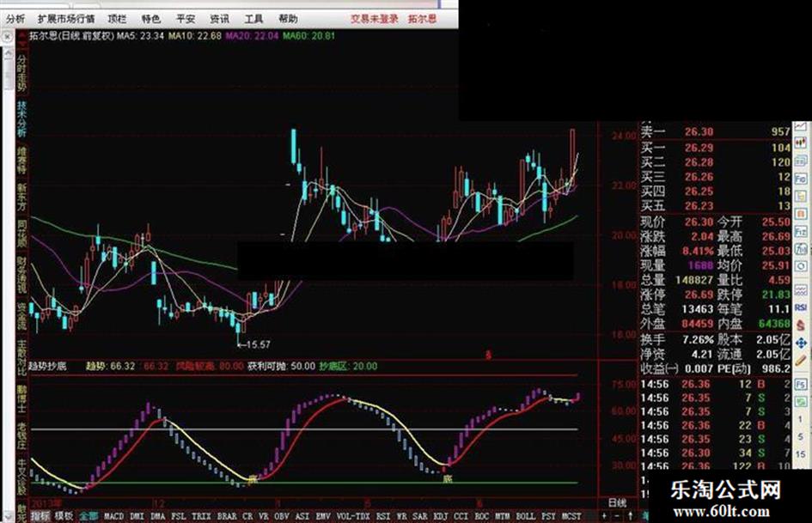
Task: Switch indicator to MACD
Action: coord(114,516)
